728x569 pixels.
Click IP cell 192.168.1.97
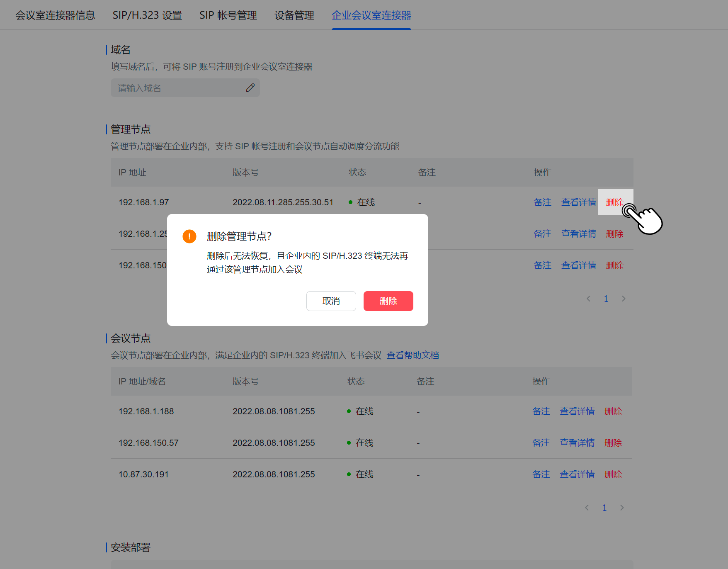click(x=144, y=202)
